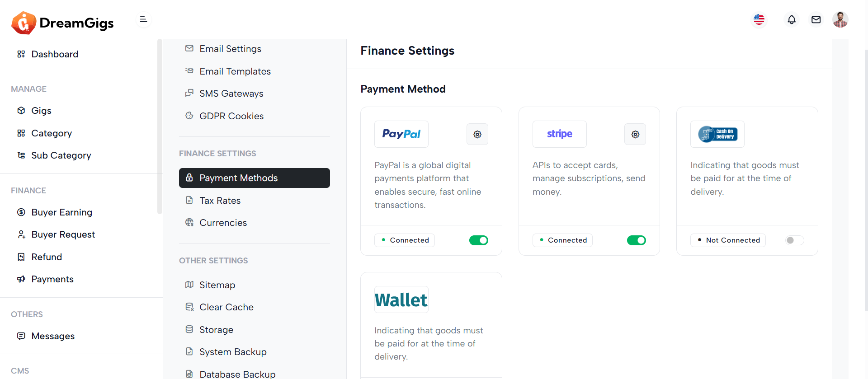
Task: Go to Email Templates settings
Action: tap(235, 71)
